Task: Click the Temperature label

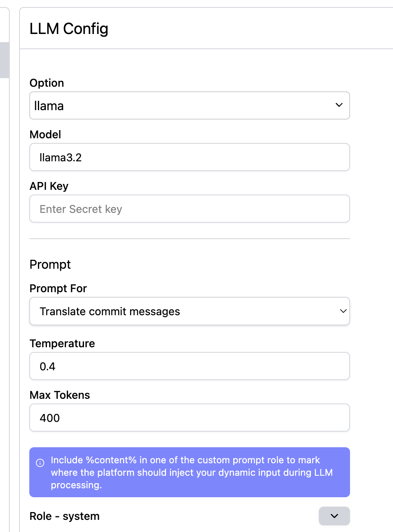Action: 62,343
